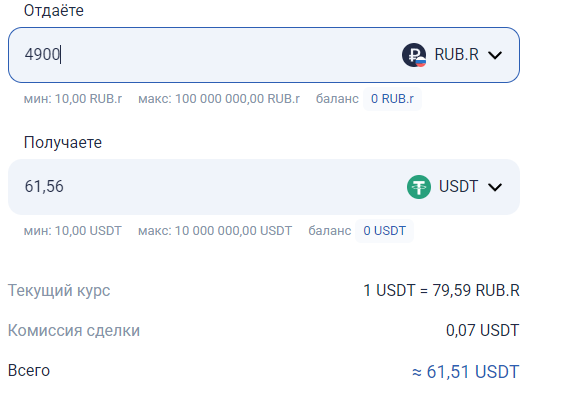586x408 pixels.
Task: Expand the RUB.R currency chevron
Action: click(x=495, y=55)
